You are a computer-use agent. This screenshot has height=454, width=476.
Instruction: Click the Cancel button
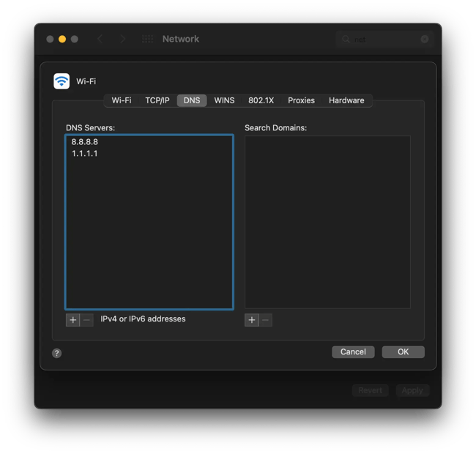353,351
